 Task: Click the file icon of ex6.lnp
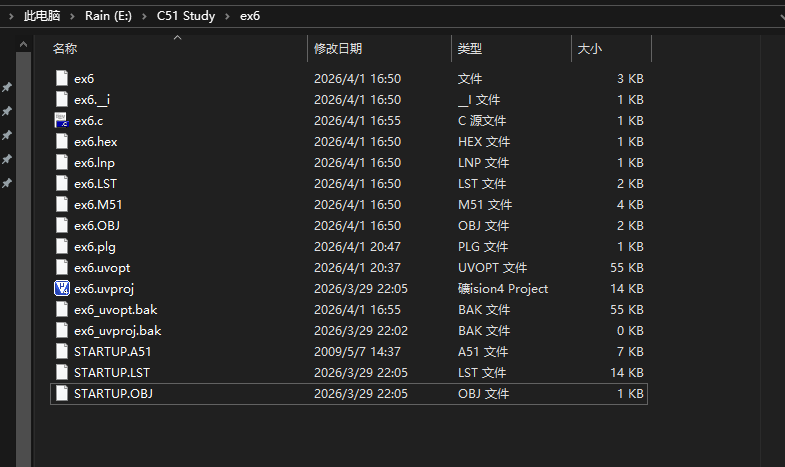[62, 162]
